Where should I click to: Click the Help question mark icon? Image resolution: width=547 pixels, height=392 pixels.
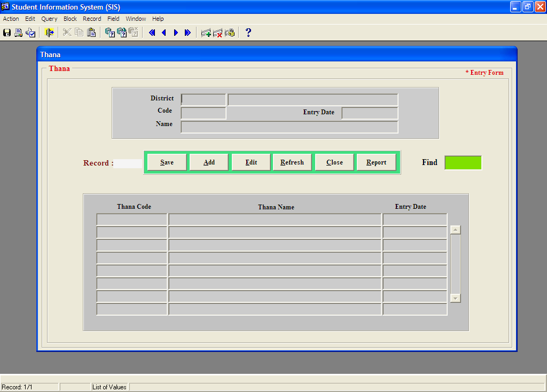point(248,33)
